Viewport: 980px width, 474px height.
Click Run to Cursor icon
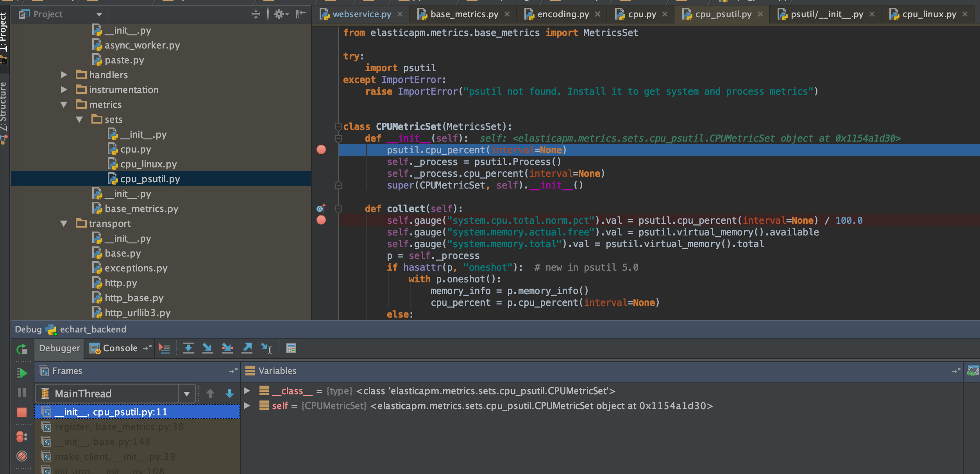click(266, 348)
